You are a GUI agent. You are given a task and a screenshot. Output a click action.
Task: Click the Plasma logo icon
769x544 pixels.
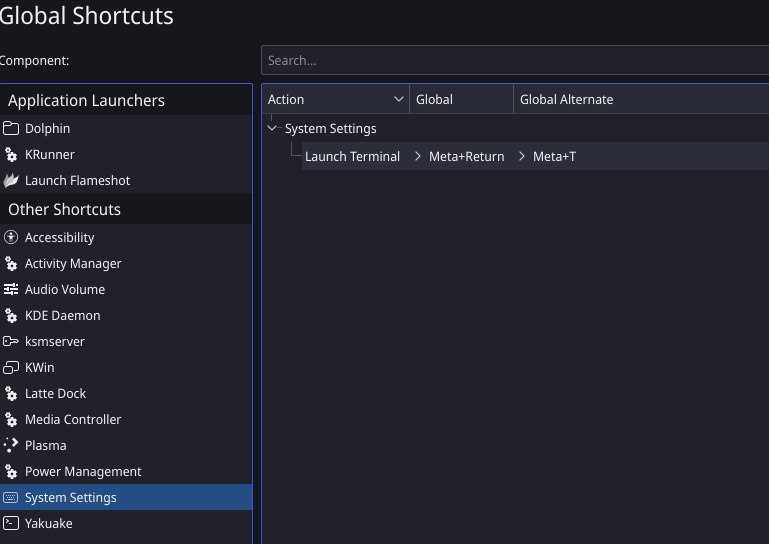[x=11, y=445]
